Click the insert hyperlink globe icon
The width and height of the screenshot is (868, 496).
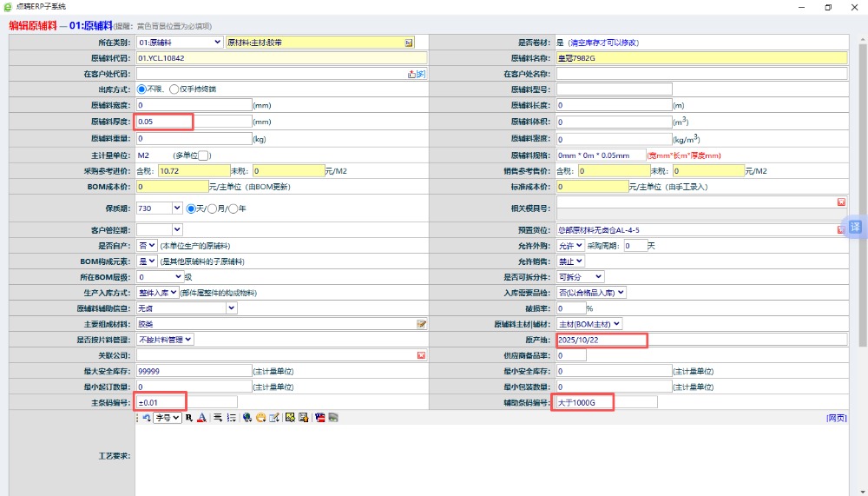click(x=247, y=418)
